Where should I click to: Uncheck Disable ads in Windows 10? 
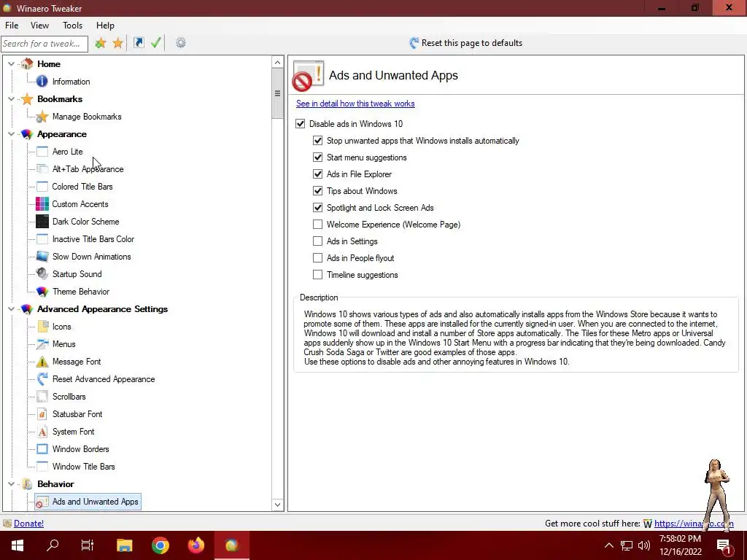point(300,124)
